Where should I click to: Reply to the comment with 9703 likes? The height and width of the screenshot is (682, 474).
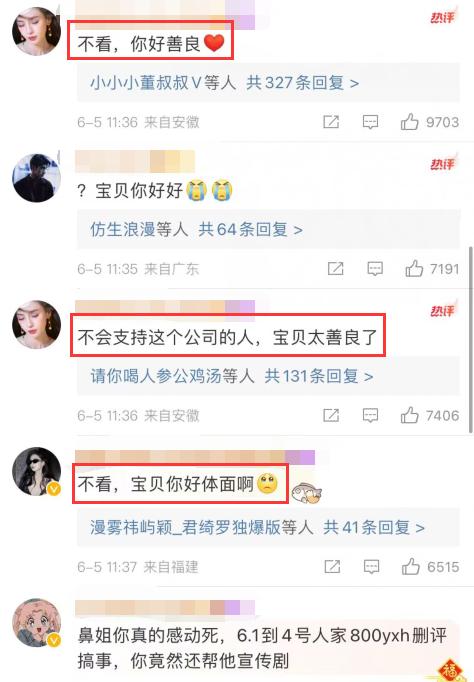pos(370,122)
